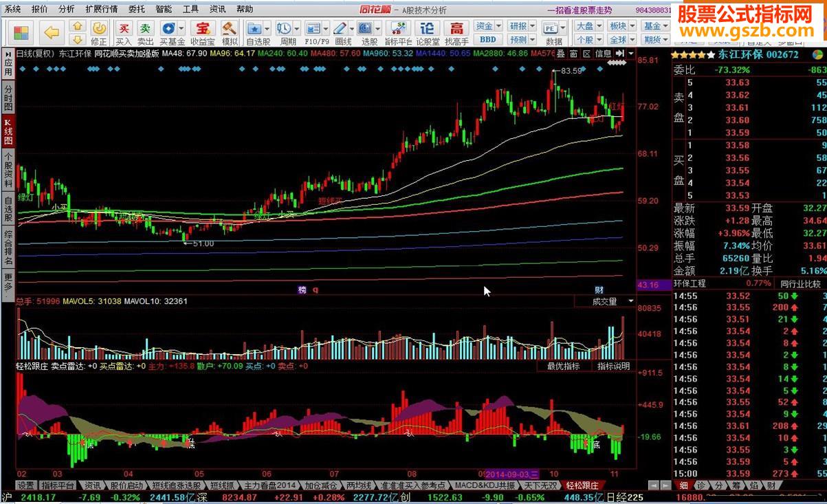Click the 榜 marker below the chart

(x=302, y=289)
